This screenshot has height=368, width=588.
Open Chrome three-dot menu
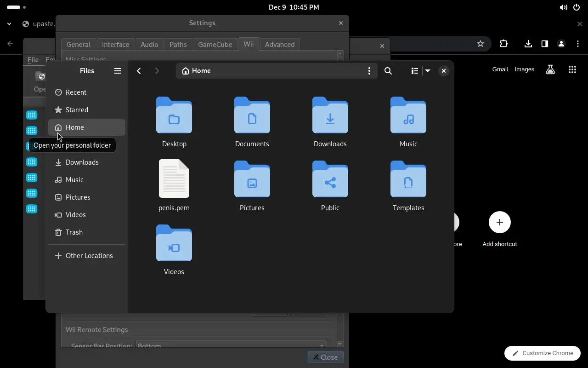coord(578,44)
